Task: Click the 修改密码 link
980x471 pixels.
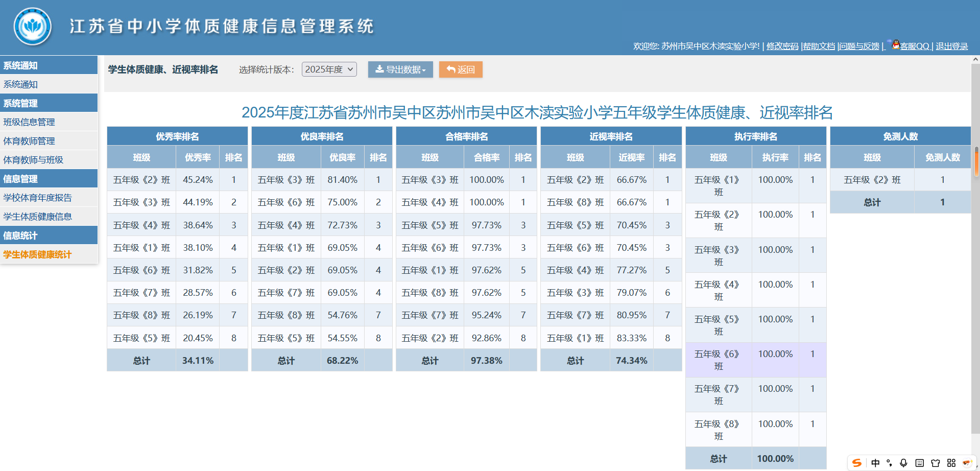Action: (x=782, y=46)
